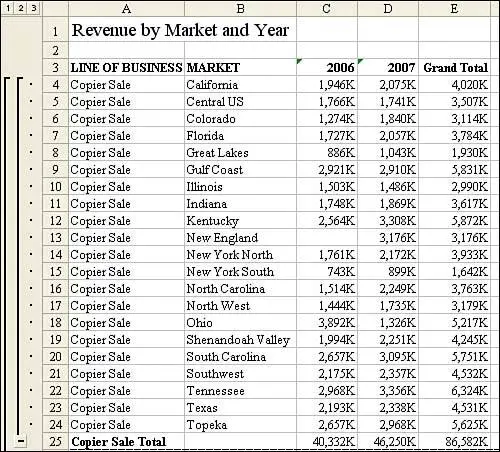The image size is (500, 452).
Task: Select the 2006 header cell
Action: pos(327,67)
